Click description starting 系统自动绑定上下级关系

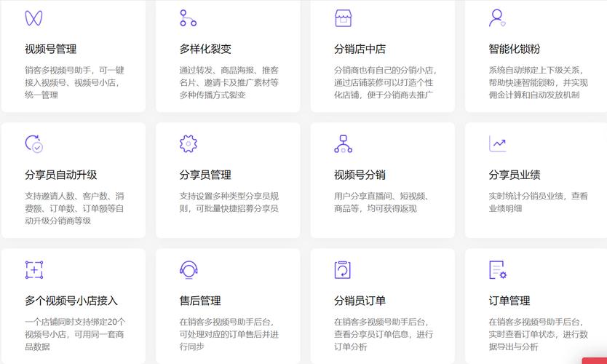[538, 82]
